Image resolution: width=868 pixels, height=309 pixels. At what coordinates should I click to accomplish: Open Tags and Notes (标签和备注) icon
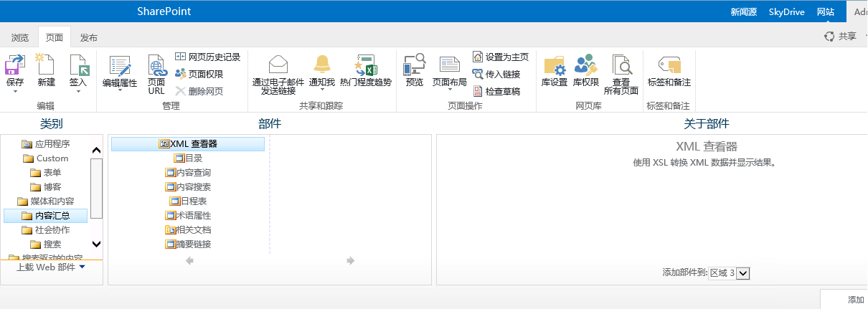[x=669, y=65]
